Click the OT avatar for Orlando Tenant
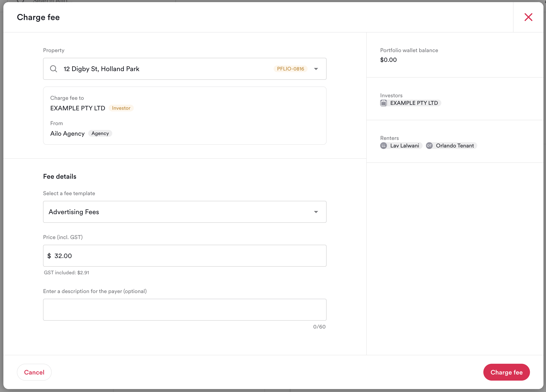Viewport: 546px width, 392px height. [x=429, y=146]
